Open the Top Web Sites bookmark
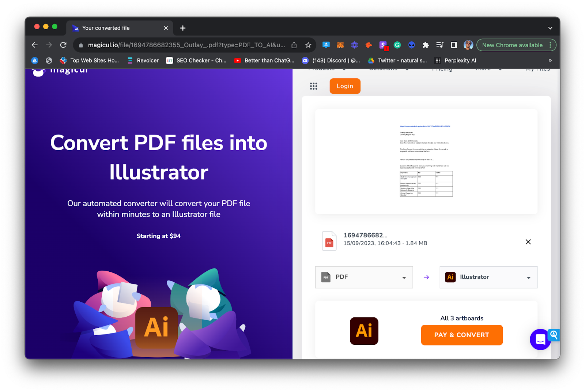This screenshot has width=585, height=392. tap(89, 60)
